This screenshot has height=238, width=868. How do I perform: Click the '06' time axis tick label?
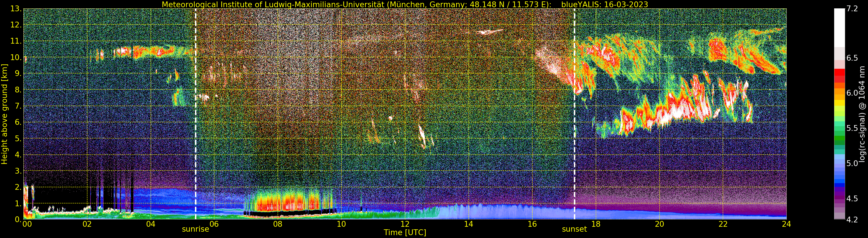click(214, 224)
